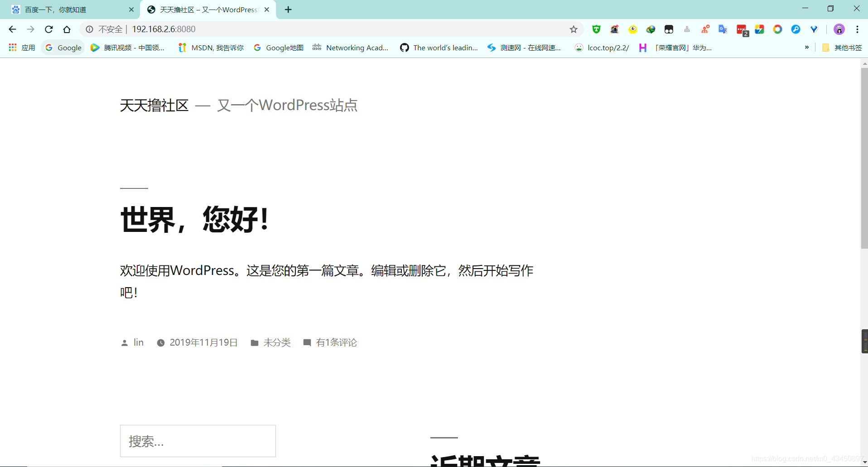Image resolution: width=868 pixels, height=467 pixels.
Task: Close the 天天撸社区 tab
Action: [267, 10]
